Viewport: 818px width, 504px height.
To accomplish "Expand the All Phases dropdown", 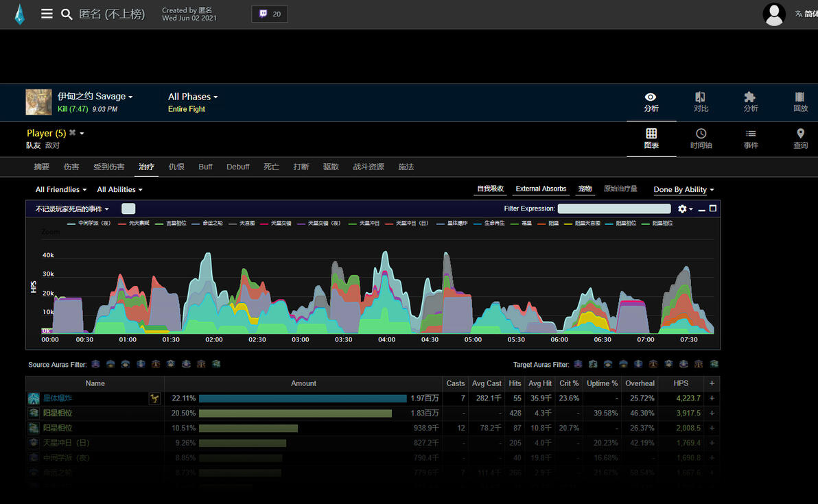I will (193, 97).
